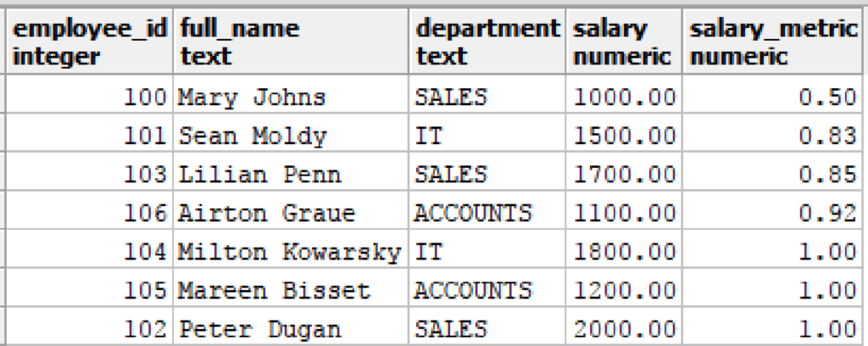The height and width of the screenshot is (346, 868).
Task: Select the department column header
Action: pos(487,42)
